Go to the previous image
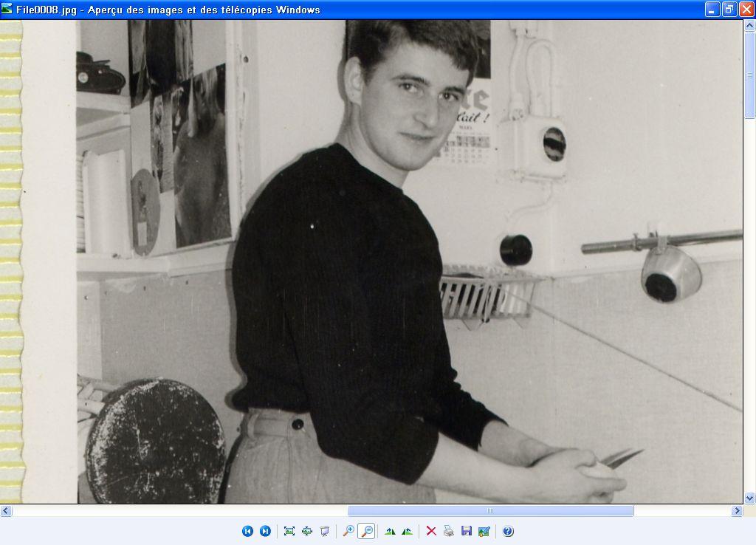This screenshot has width=756, height=545. coord(248,531)
